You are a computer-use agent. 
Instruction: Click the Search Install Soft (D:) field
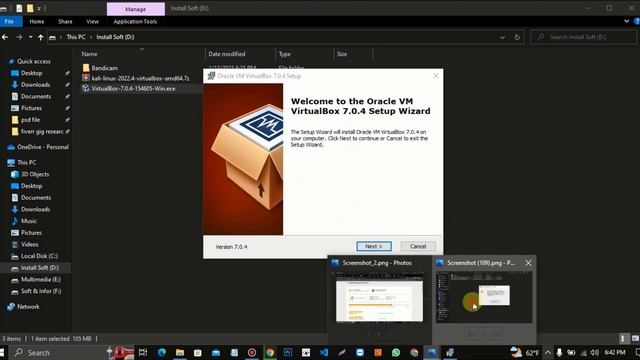(584, 37)
